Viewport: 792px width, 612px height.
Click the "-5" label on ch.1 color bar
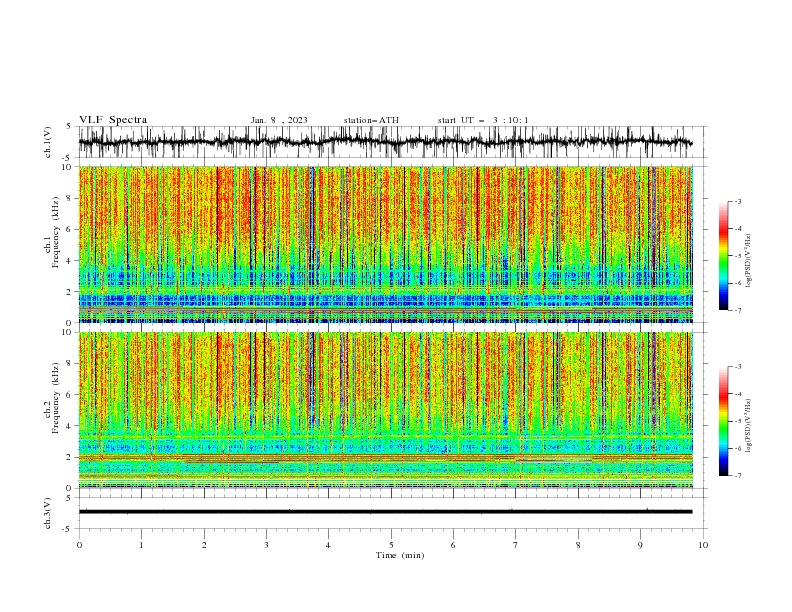[x=737, y=256]
